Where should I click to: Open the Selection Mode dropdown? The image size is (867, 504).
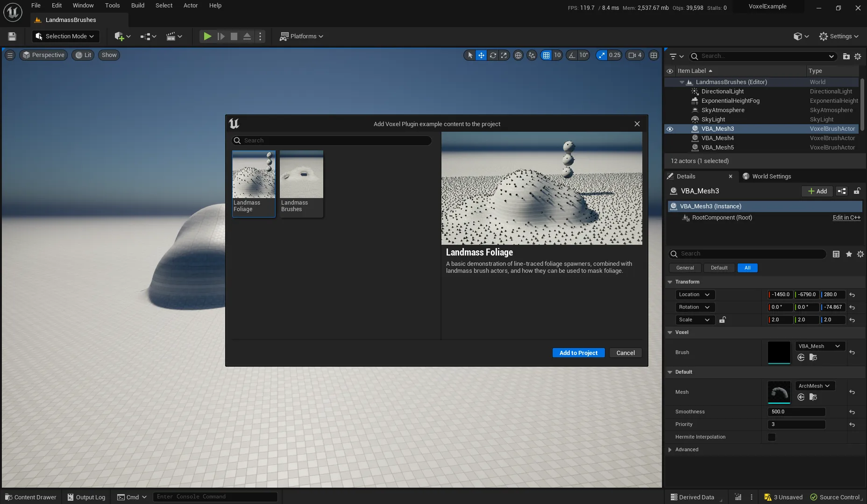coord(65,36)
